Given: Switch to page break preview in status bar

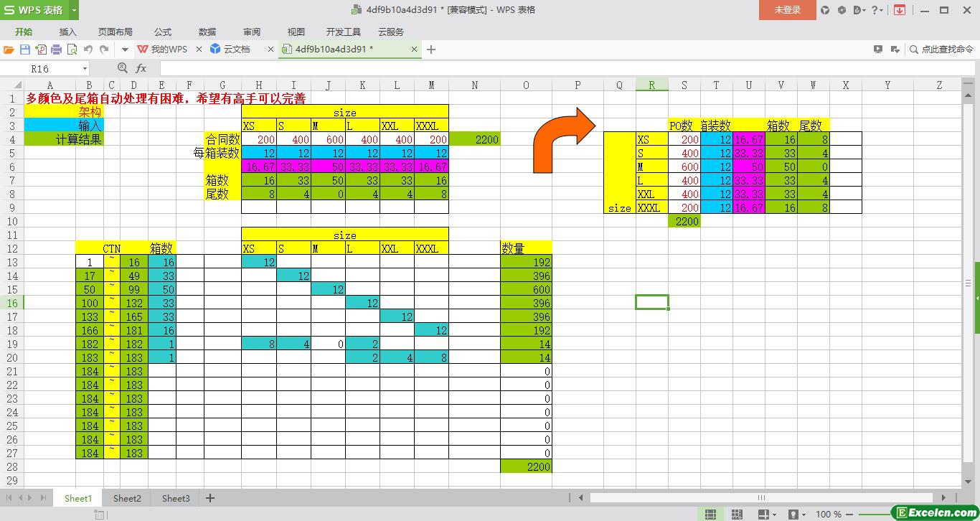Looking at the screenshot, I should (x=737, y=515).
